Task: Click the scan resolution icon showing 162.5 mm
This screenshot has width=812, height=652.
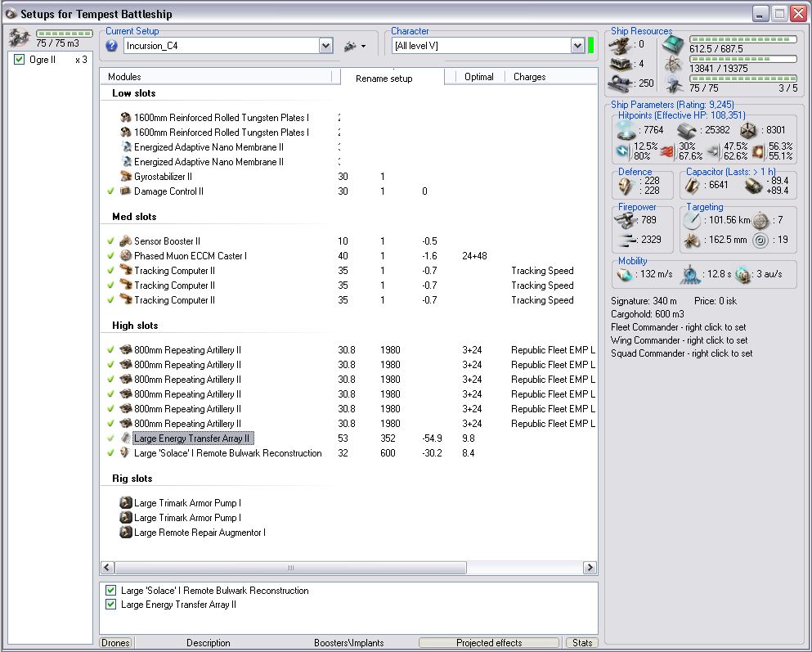Action: point(691,241)
